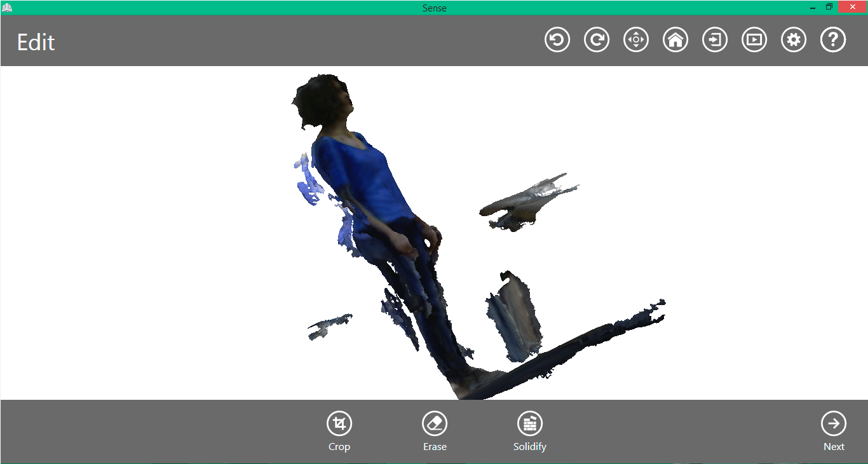
Task: Click the Sense app icon in title bar
Action: click(7, 8)
